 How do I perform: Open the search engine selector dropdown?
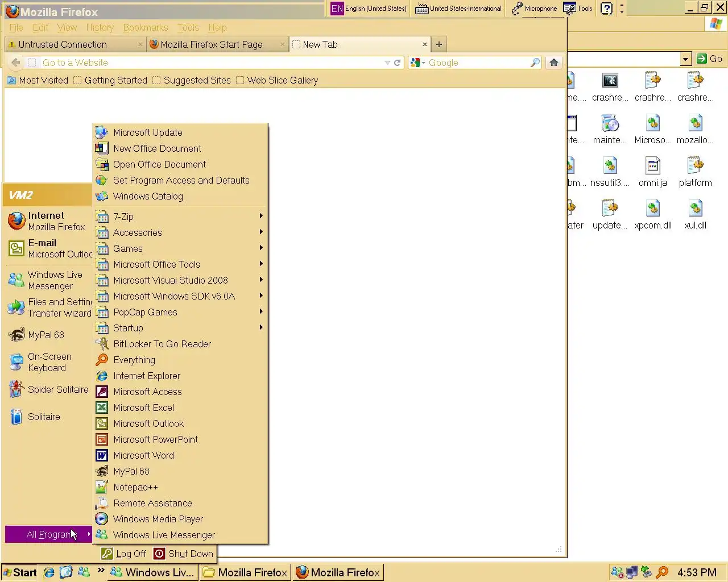coord(417,63)
